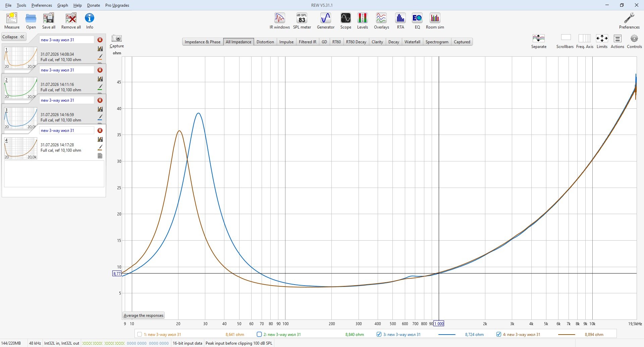
Task: Switch to the Impulse tab
Action: pyautogui.click(x=286, y=42)
